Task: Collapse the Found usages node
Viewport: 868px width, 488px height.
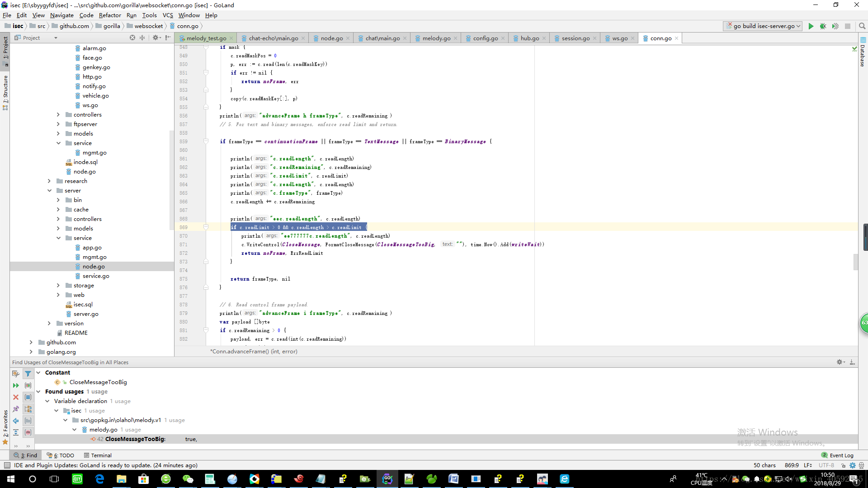Action: [x=38, y=392]
